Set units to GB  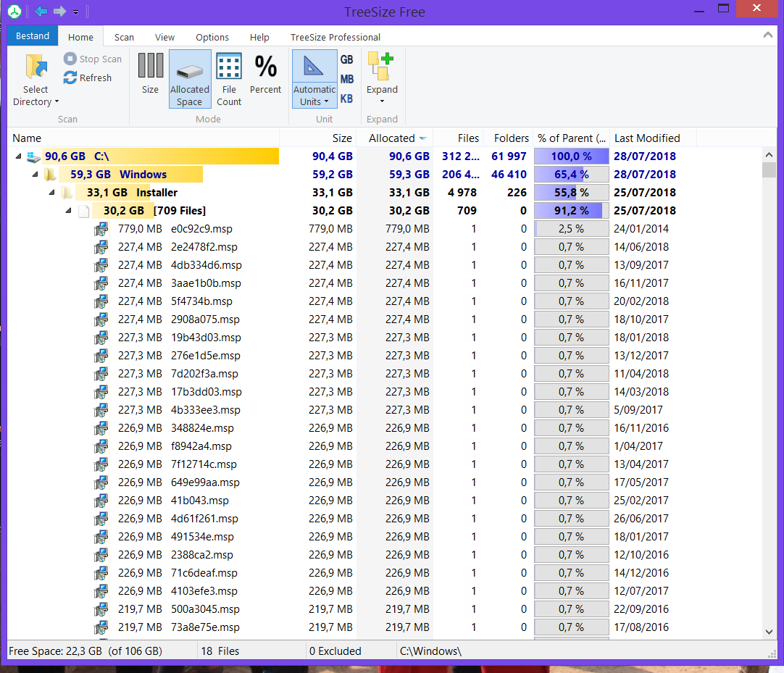347,59
